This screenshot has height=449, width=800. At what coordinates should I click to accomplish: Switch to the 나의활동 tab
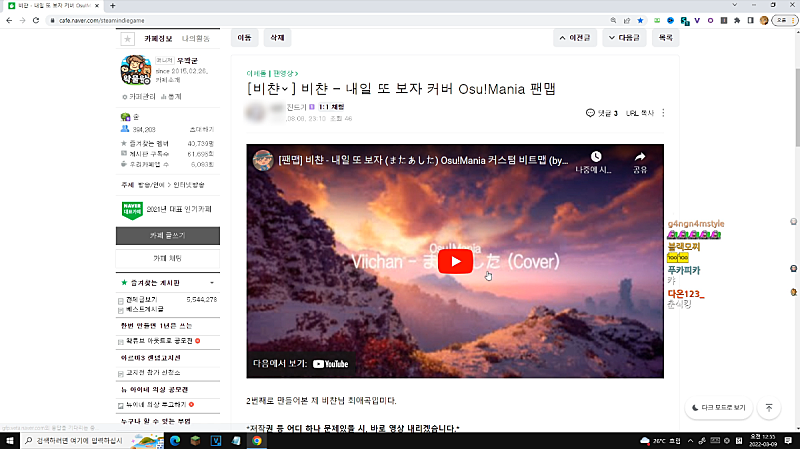(196, 39)
